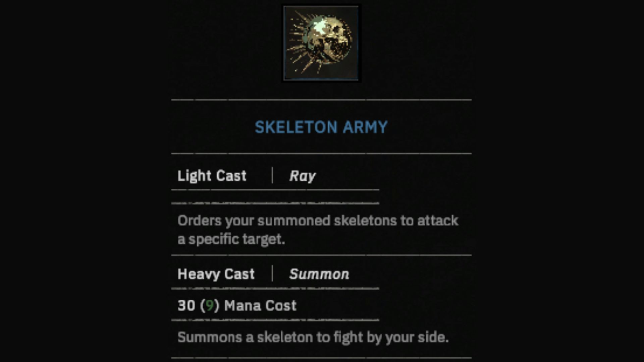This screenshot has width=644, height=362.
Task: Click the Skeleton Army skull spell icon
Action: [321, 43]
